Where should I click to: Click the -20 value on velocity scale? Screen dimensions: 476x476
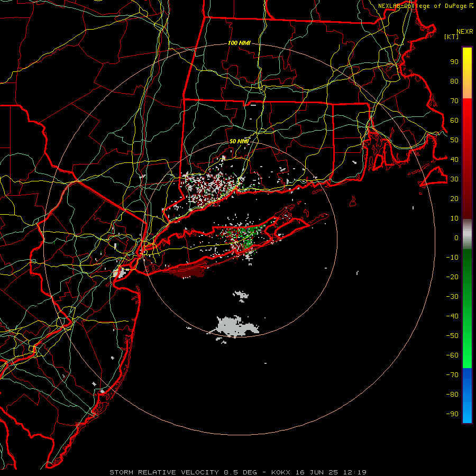point(452,277)
